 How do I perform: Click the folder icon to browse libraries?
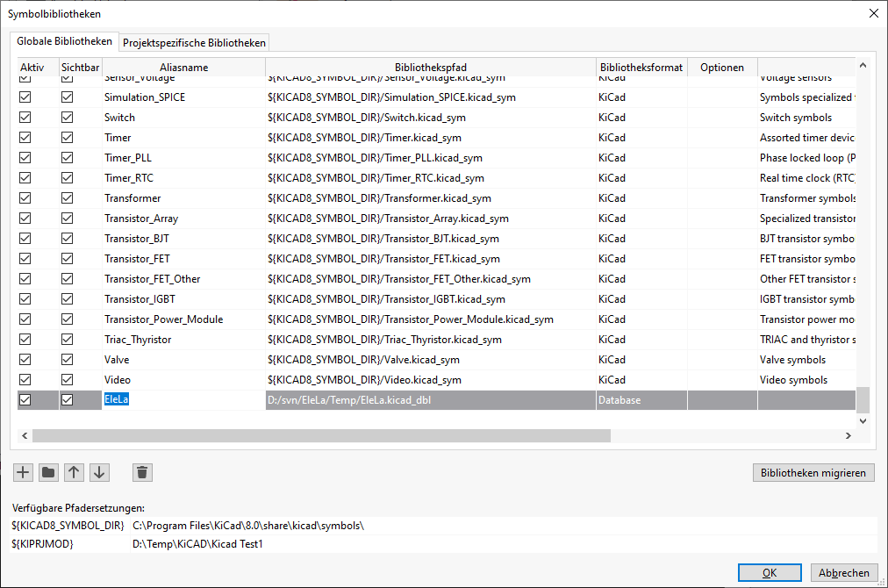coord(49,473)
